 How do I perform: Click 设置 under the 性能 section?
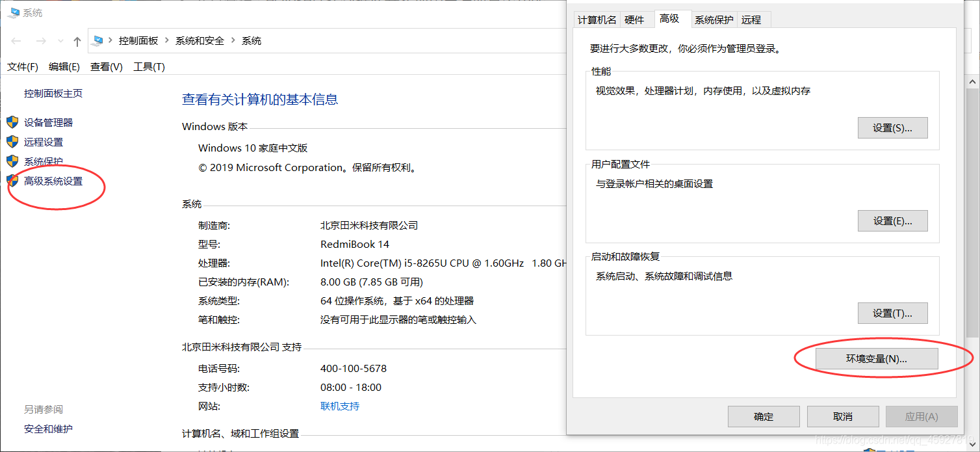click(892, 127)
